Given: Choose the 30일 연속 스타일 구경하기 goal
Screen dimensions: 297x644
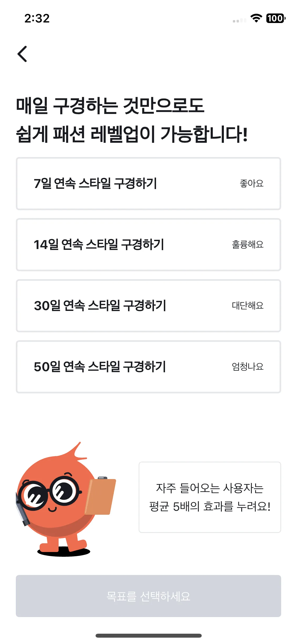Looking at the screenshot, I should 148,306.
